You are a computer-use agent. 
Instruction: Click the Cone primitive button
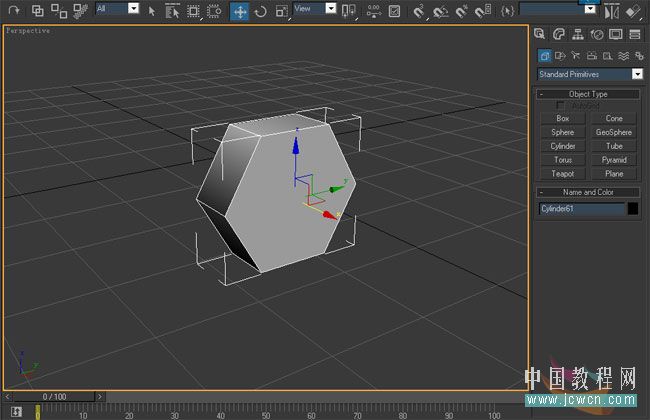[x=614, y=118]
